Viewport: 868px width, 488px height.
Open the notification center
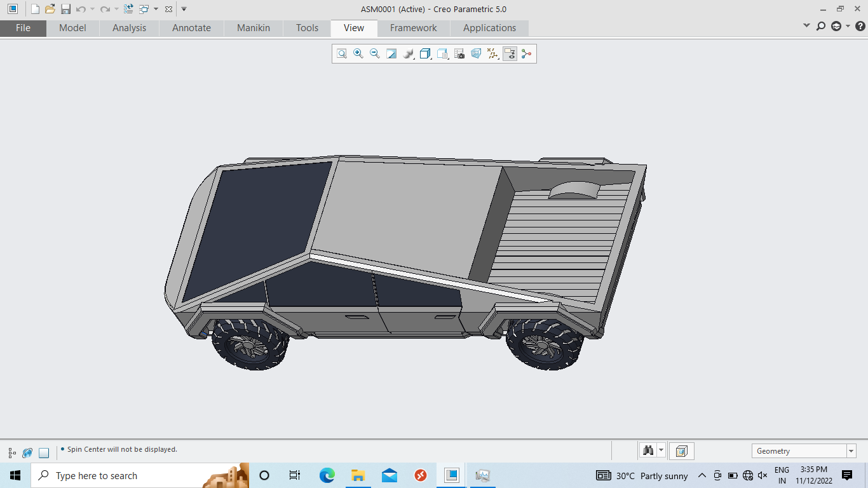(846, 475)
